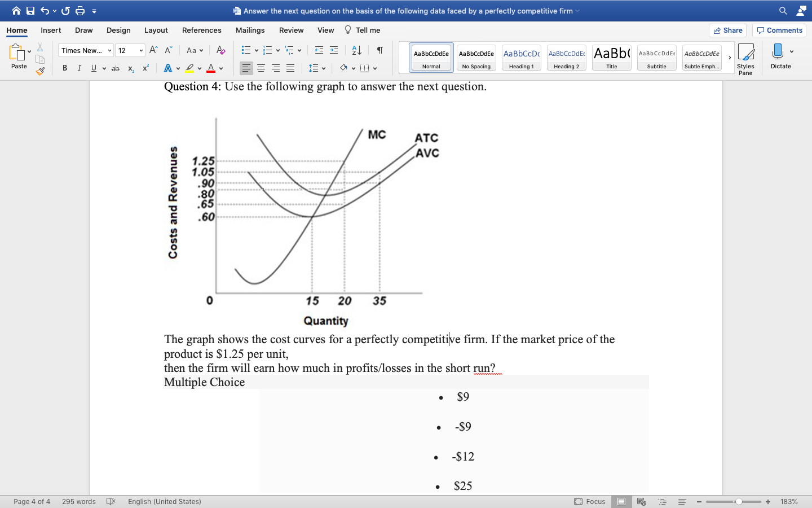Center align the paragraph
The image size is (812, 508).
click(261, 68)
